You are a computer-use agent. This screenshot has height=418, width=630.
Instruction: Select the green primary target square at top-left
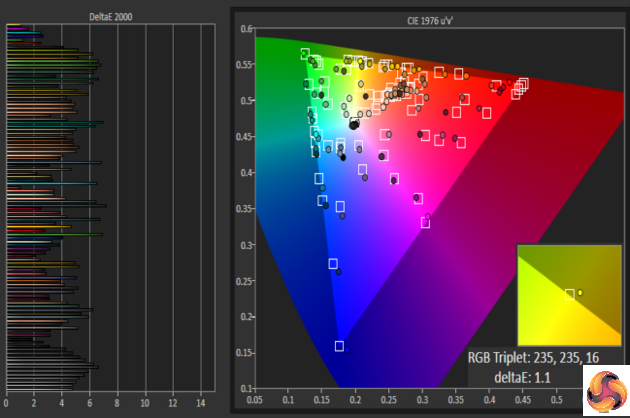pyautogui.click(x=305, y=54)
